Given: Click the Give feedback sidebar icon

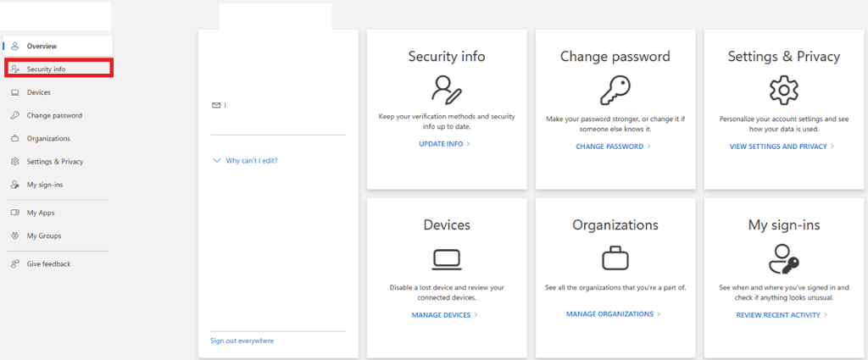Looking at the screenshot, I should [x=15, y=264].
